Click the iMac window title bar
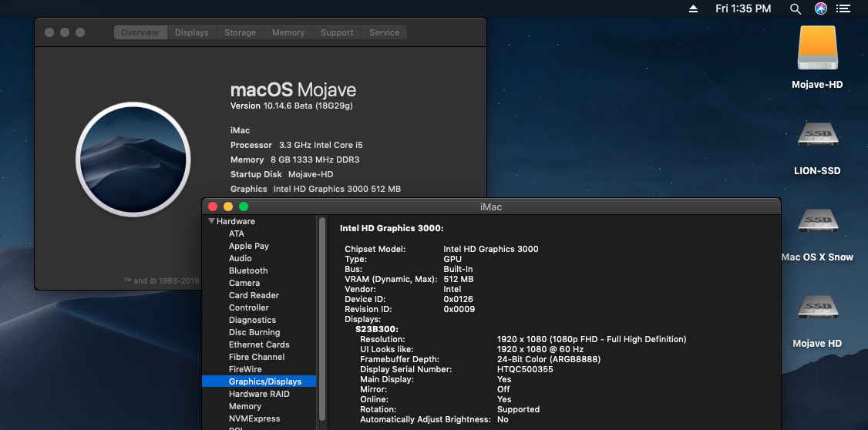 point(491,207)
